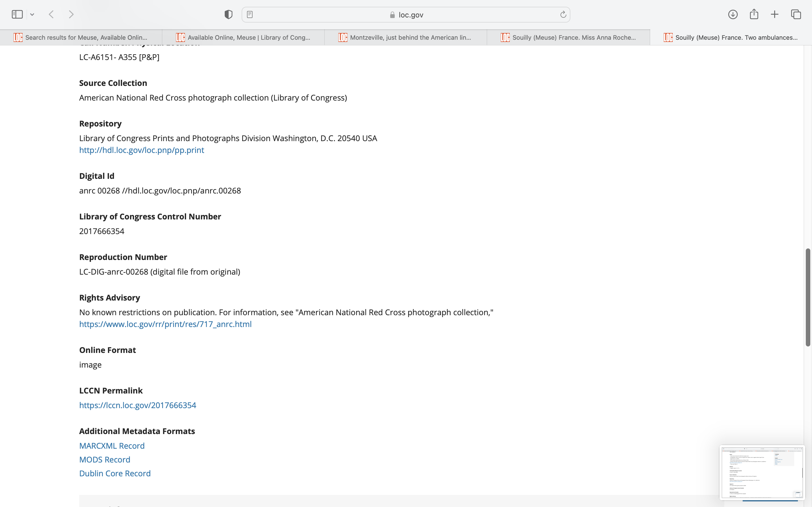Open the hdl.loc.gov pp.print link
Screen dimensions: 812x507
click(142, 150)
